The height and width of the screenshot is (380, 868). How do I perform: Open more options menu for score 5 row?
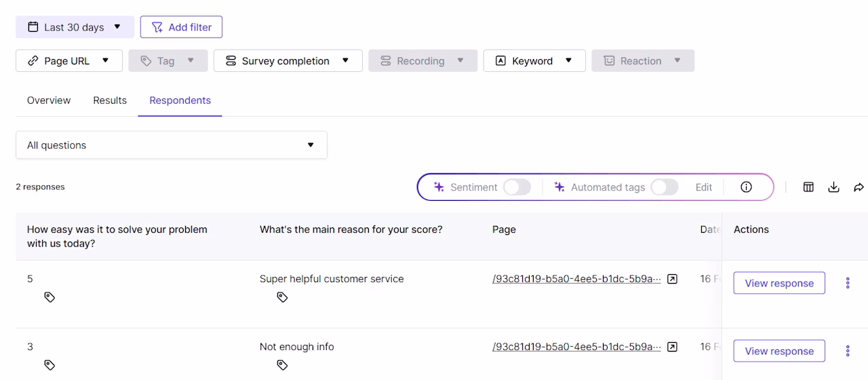[x=848, y=283]
